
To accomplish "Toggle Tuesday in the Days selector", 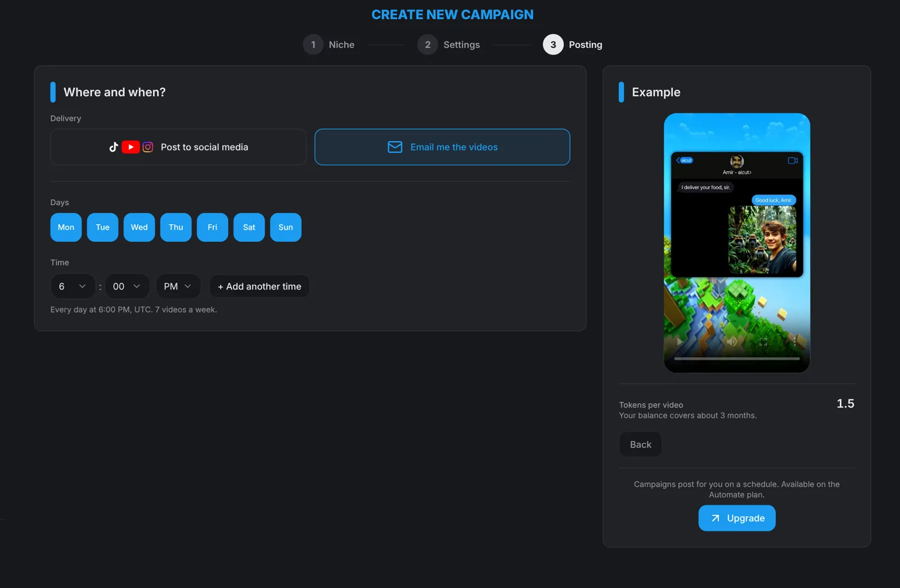I will [x=102, y=227].
